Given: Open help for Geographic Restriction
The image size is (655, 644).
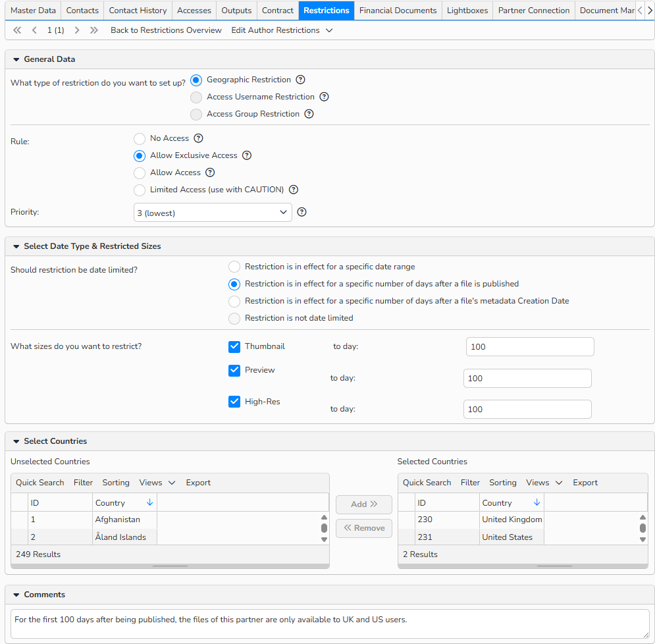Looking at the screenshot, I should (x=300, y=80).
